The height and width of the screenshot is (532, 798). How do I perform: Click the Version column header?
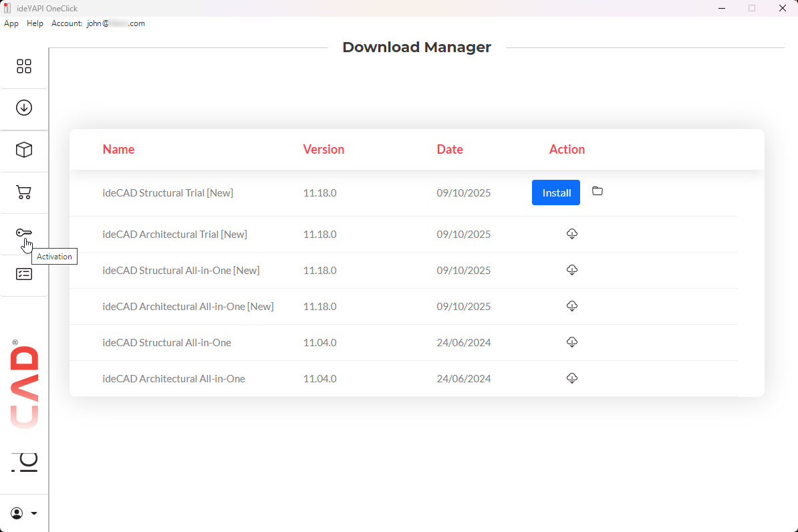click(x=323, y=150)
